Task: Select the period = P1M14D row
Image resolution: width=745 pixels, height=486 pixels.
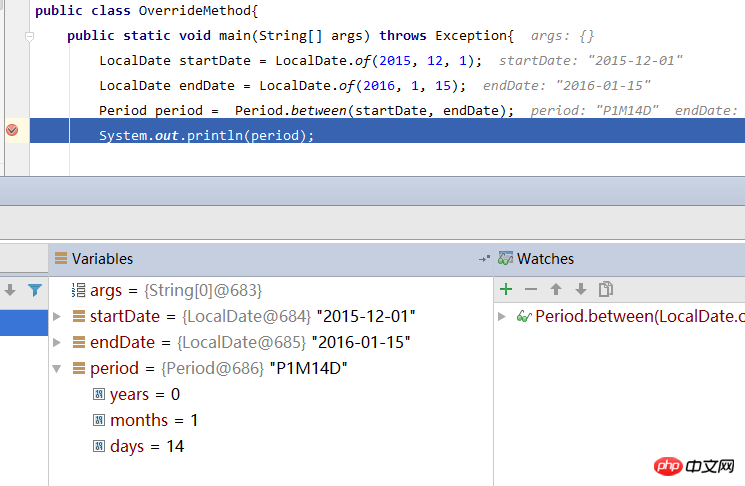Action: point(219,369)
